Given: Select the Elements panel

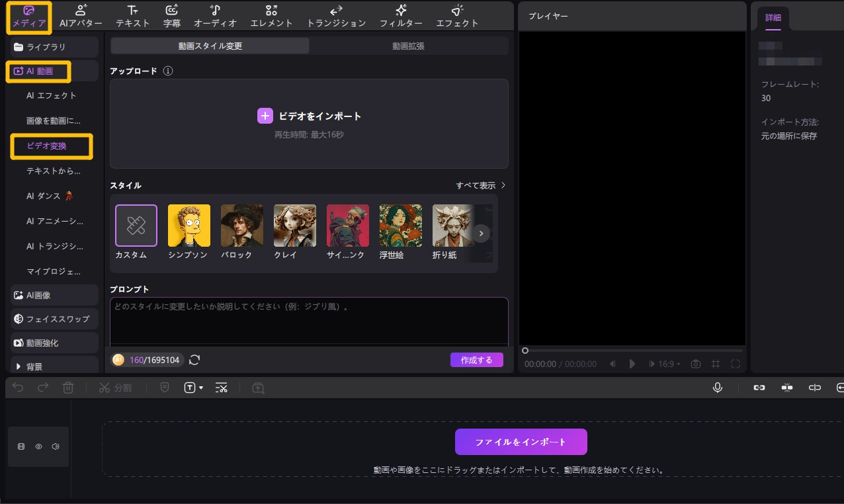Looking at the screenshot, I should [272, 15].
